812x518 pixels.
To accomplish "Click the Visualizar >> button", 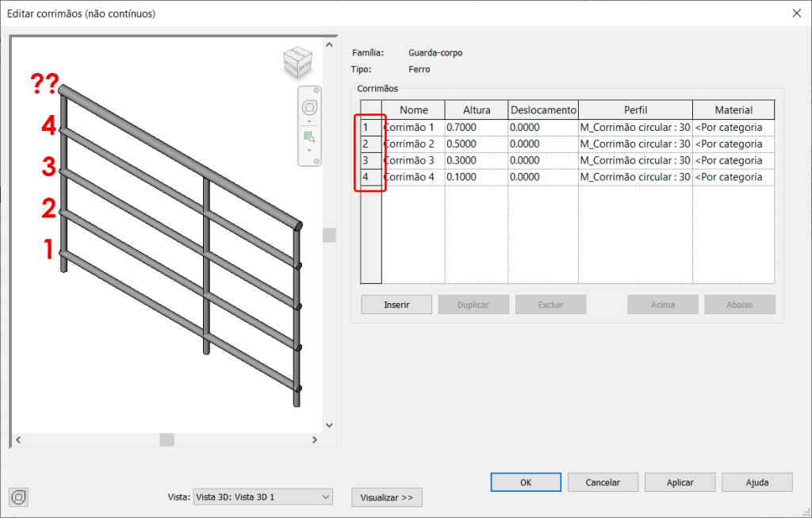I will tap(387, 497).
